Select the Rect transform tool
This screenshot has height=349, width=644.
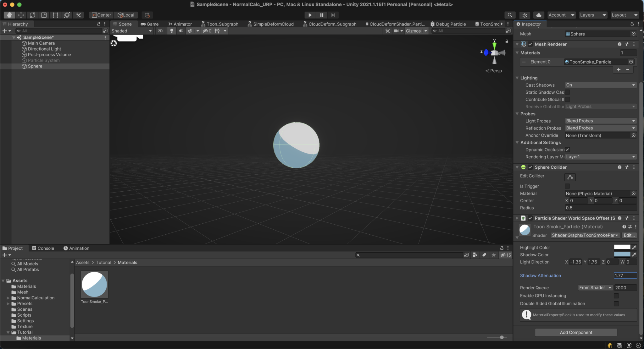tap(55, 15)
